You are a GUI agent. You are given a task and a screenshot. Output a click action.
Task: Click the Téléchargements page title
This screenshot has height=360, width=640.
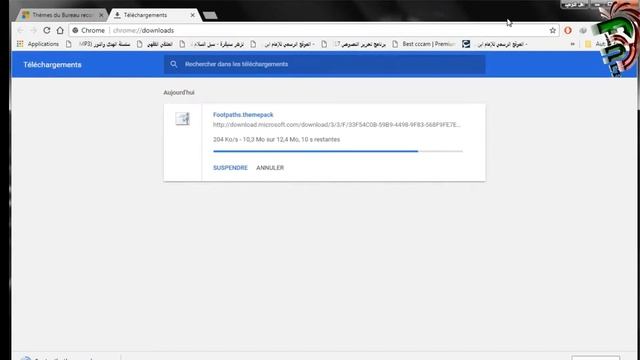[52, 64]
